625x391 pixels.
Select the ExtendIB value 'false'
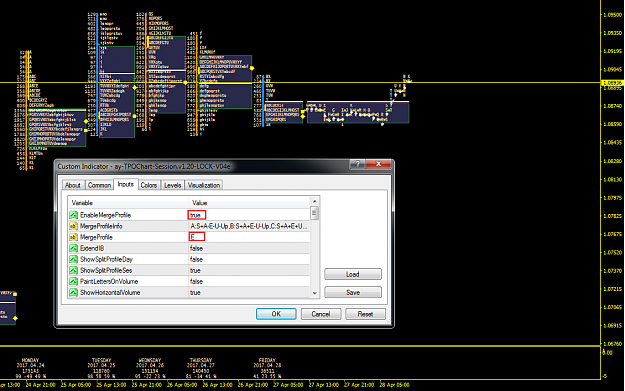[x=197, y=248]
